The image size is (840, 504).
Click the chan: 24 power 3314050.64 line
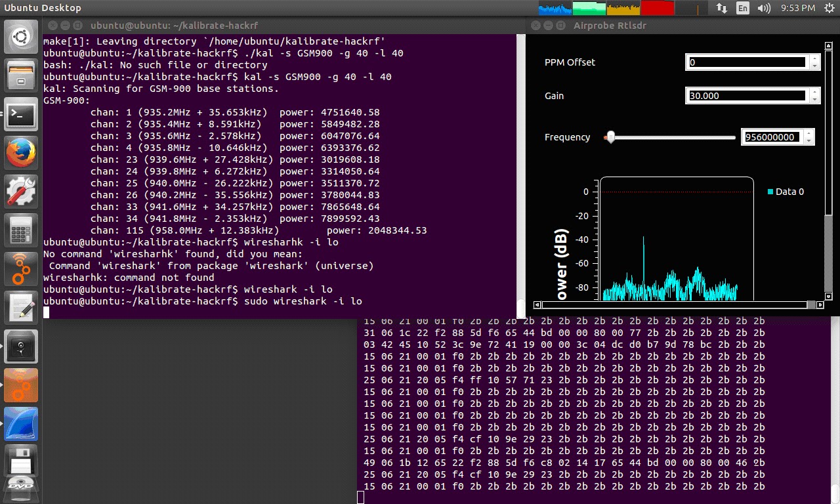coord(235,171)
